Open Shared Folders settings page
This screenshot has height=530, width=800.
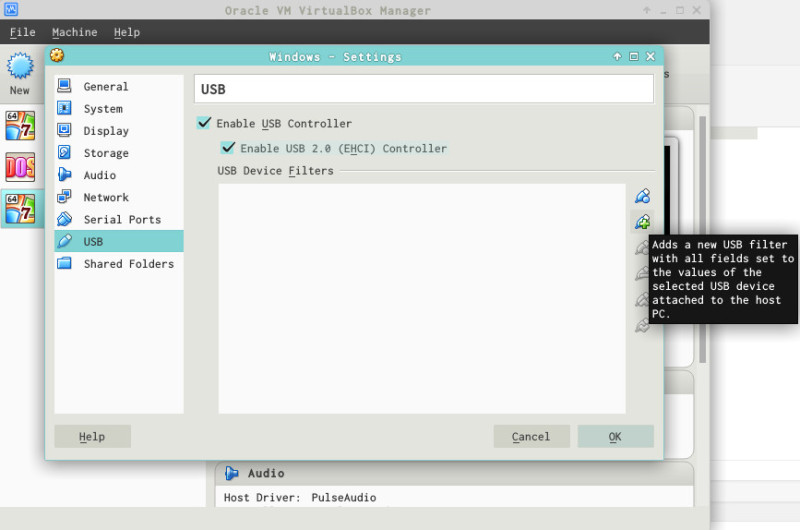pos(119,264)
